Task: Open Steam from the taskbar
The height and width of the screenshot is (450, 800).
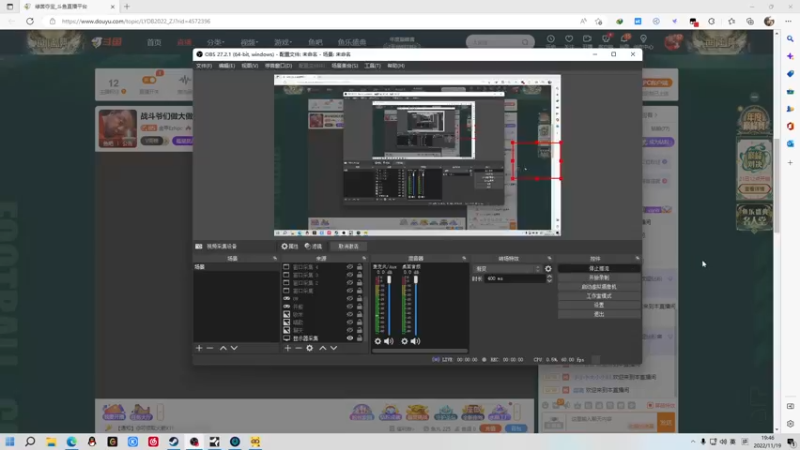Action: point(173,441)
